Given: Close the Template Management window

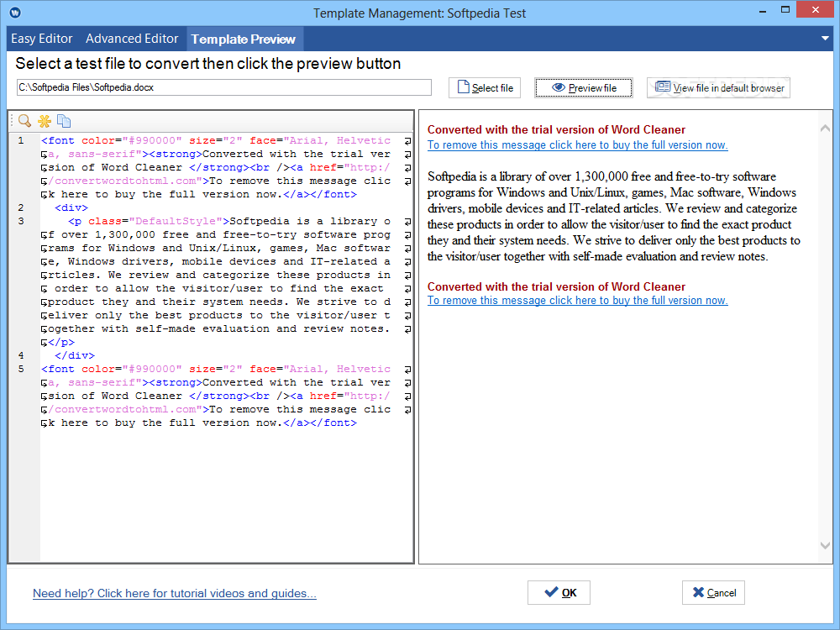Looking at the screenshot, I should 816,9.
